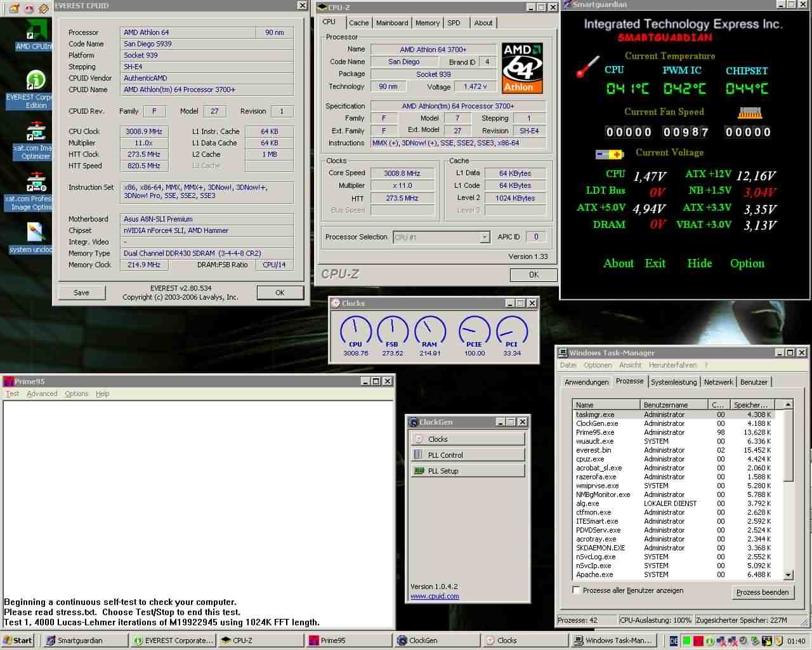Click the CPU-Z title bar icon

click(x=323, y=8)
